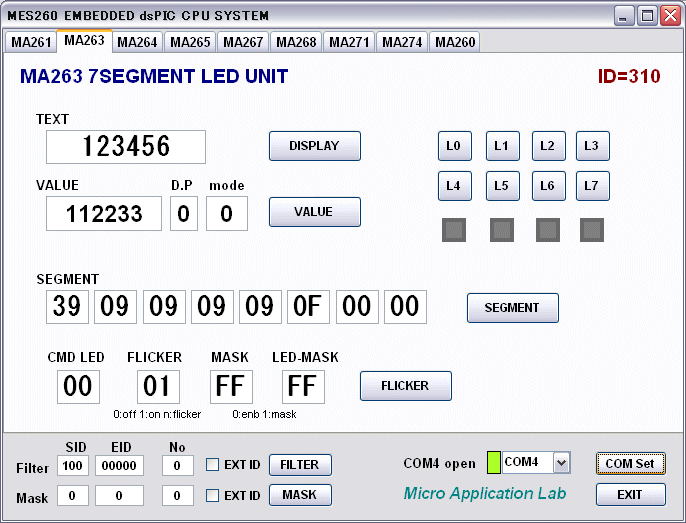Focus the FLICKER value field 01
This screenshot has height=523, width=686.
(x=158, y=387)
